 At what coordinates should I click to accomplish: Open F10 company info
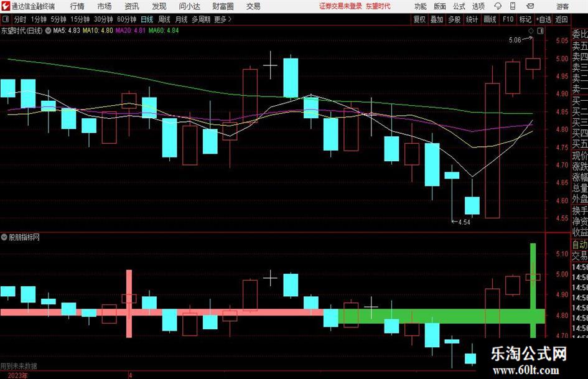point(508,19)
